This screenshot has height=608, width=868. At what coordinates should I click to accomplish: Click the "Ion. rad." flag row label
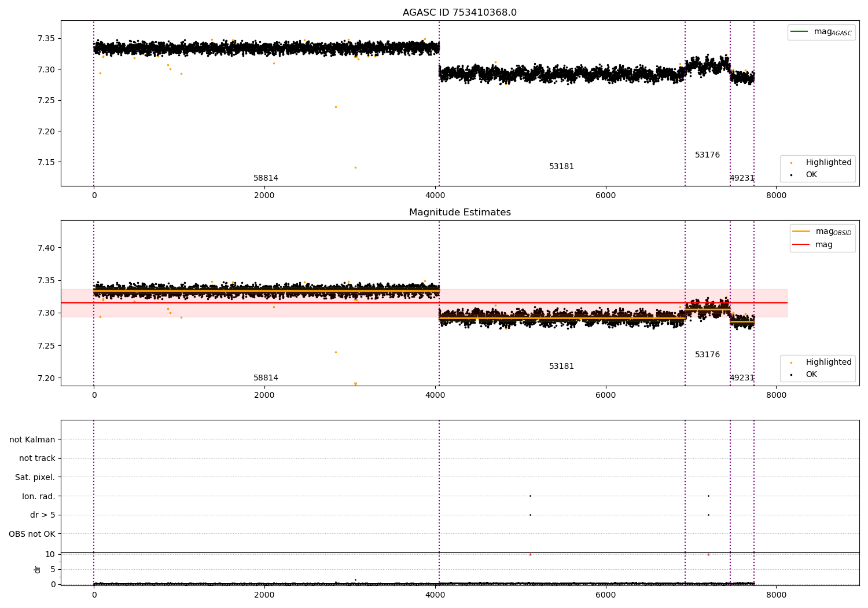point(39,496)
